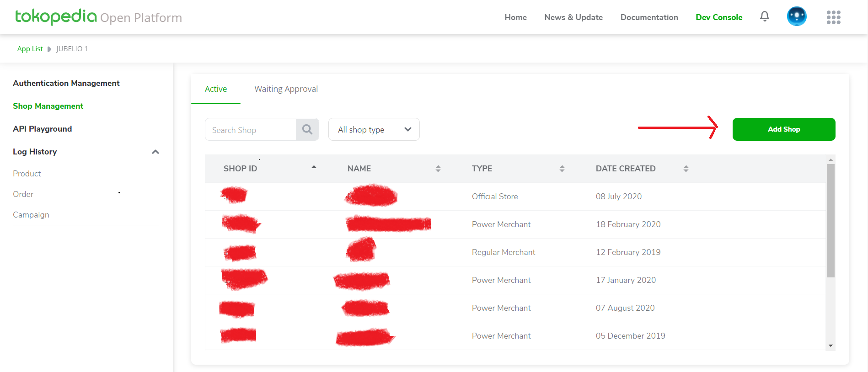Viewport: 868px width, 372px height.
Task: Click the Add Shop button
Action: 784,129
